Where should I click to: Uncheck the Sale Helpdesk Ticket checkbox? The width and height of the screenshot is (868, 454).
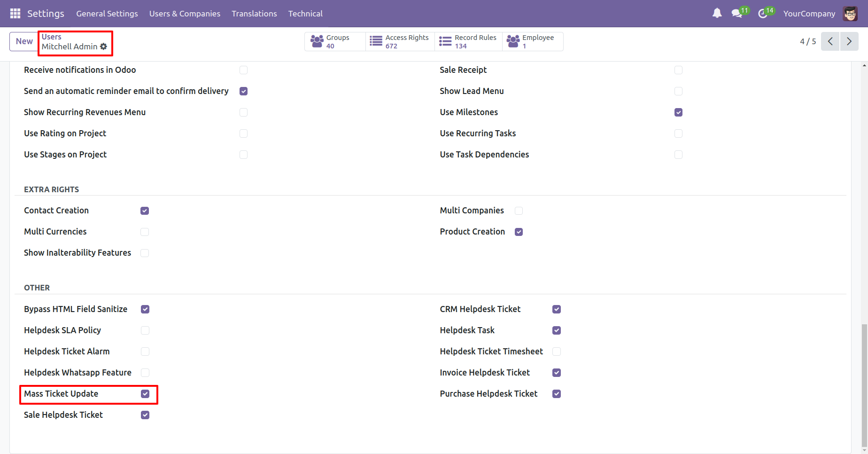pos(145,415)
